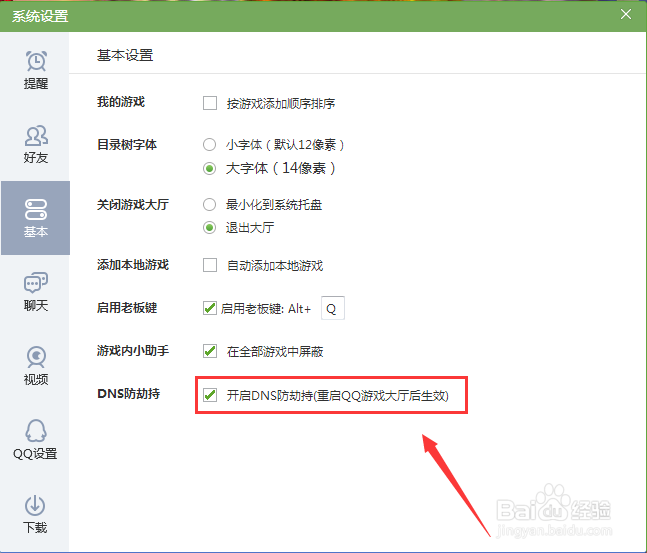Click the 提醒 label in sidebar

pyautogui.click(x=36, y=84)
